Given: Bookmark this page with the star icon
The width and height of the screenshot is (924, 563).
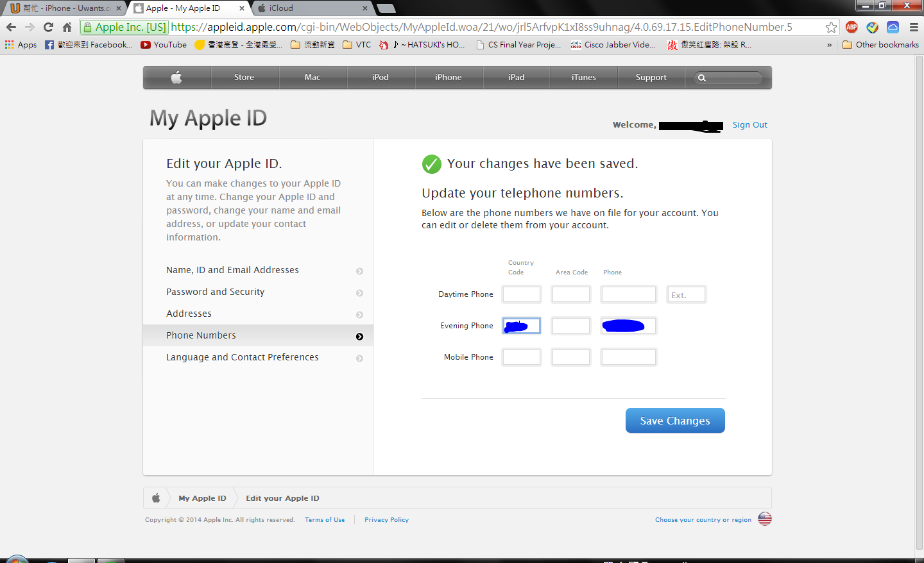Looking at the screenshot, I should 831,27.
